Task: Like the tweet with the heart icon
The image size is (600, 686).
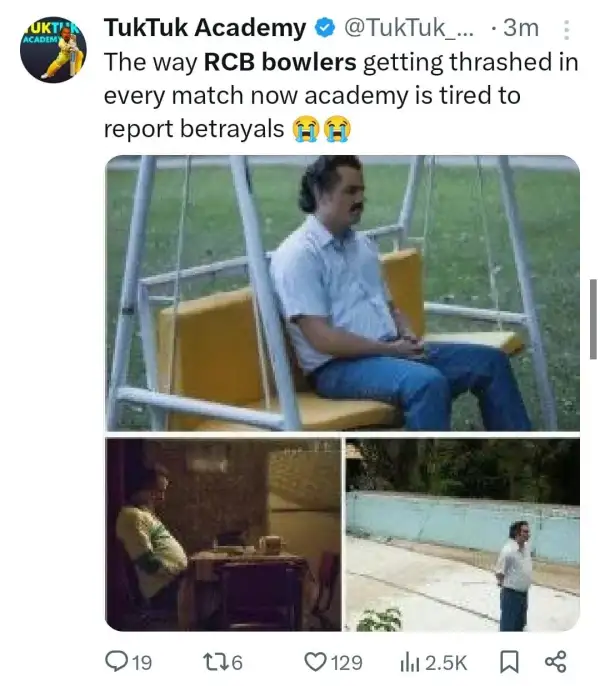Action: click(315, 662)
